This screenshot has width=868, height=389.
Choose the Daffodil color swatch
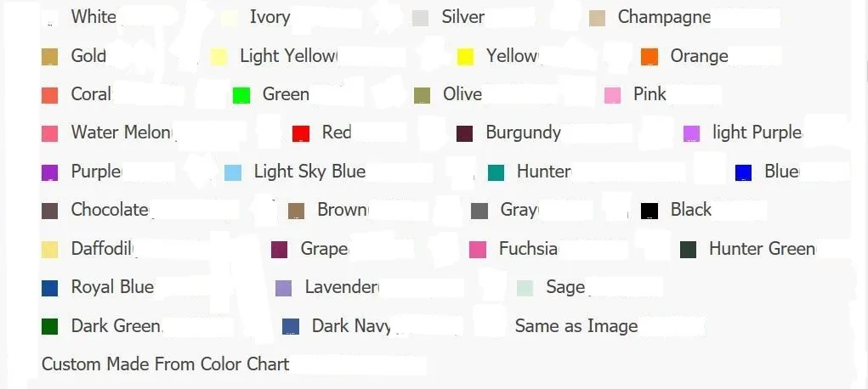(x=50, y=250)
